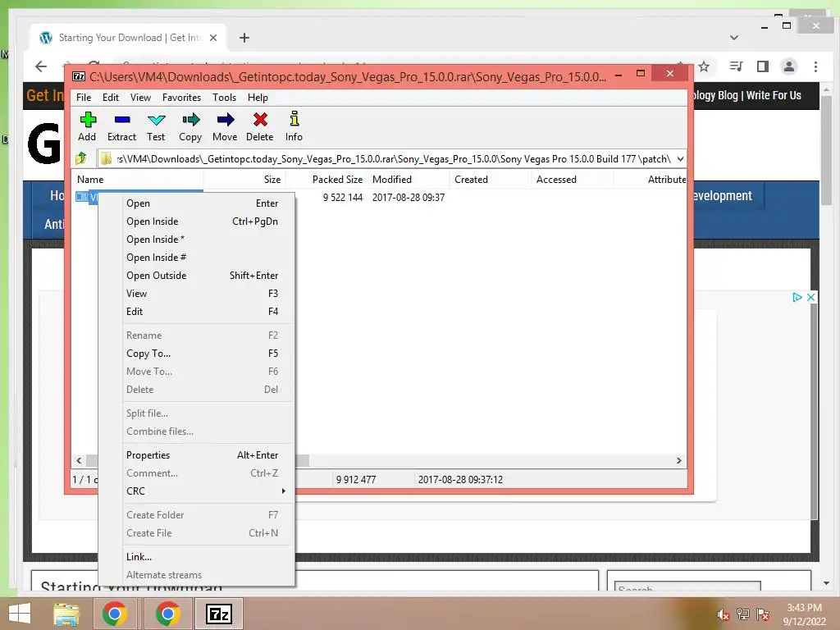This screenshot has height=630, width=840.
Task: Open File Explorer from the taskbar
Action: pos(66,614)
